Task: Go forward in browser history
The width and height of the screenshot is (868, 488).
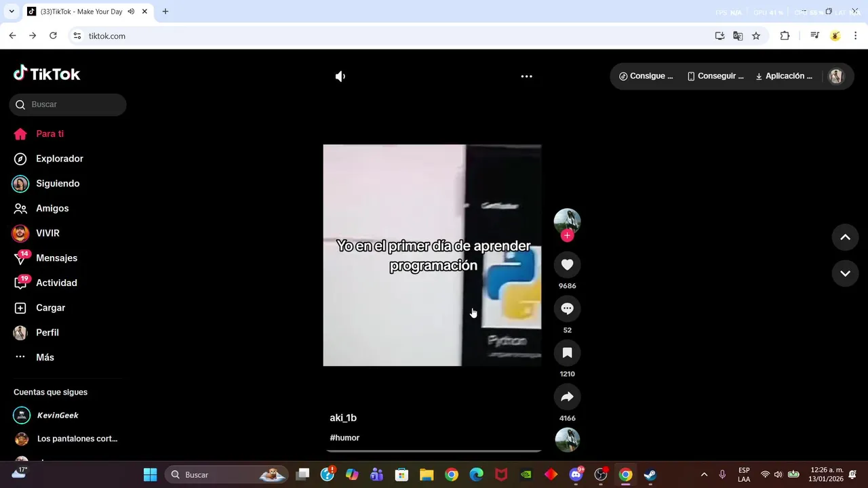Action: pos(33,36)
